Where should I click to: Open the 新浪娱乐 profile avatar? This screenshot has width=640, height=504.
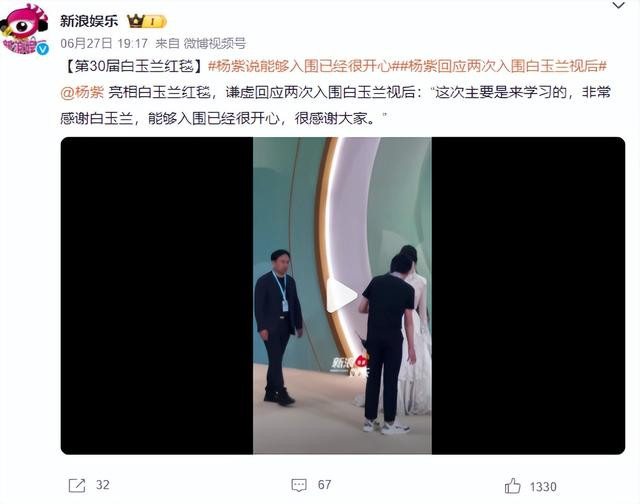[x=24, y=29]
